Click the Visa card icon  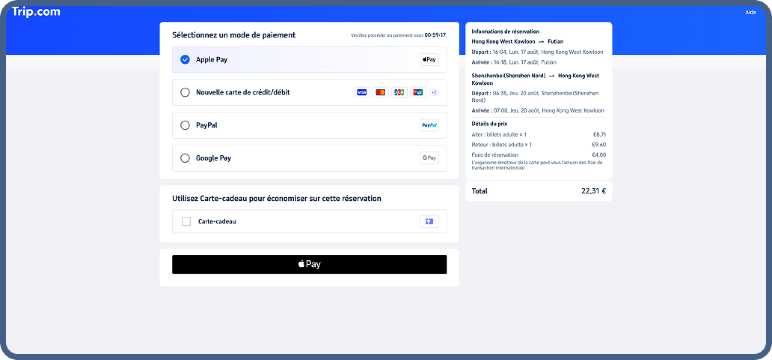pos(361,93)
